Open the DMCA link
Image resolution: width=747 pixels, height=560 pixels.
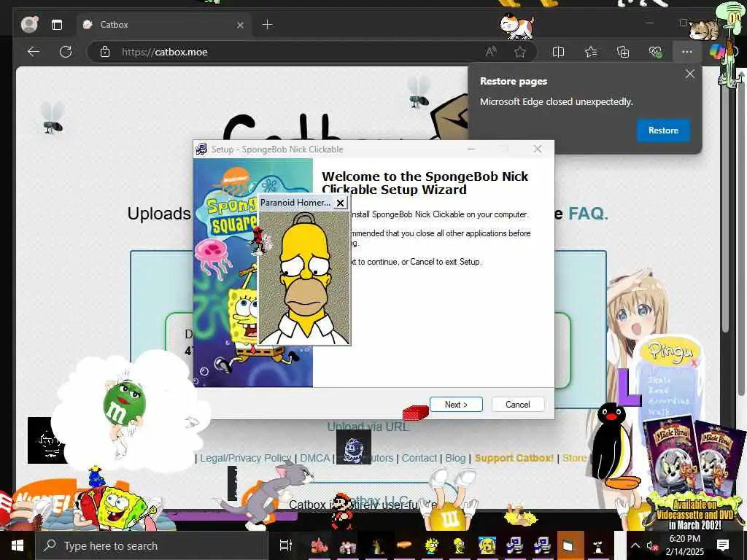(x=315, y=458)
